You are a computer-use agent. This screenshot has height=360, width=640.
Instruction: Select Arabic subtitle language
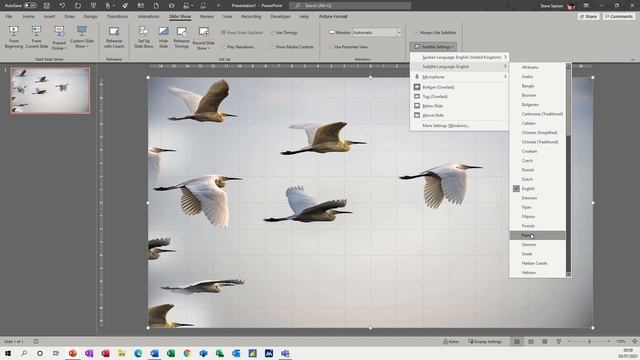tap(538, 76)
